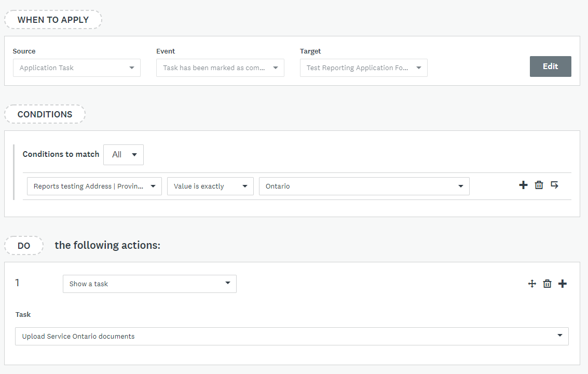Click the WHEN TO APPLY heading
The height and width of the screenshot is (374, 588).
[53, 20]
